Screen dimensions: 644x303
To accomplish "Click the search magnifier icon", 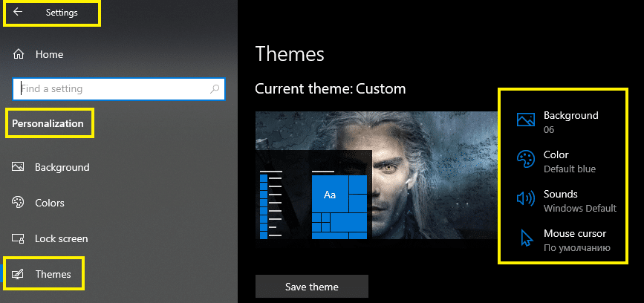I will [215, 88].
